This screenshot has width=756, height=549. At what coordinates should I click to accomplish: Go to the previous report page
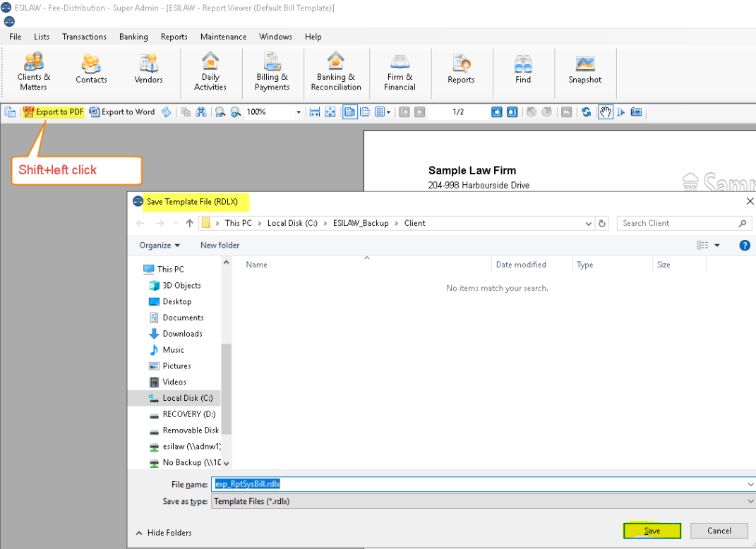(419, 111)
